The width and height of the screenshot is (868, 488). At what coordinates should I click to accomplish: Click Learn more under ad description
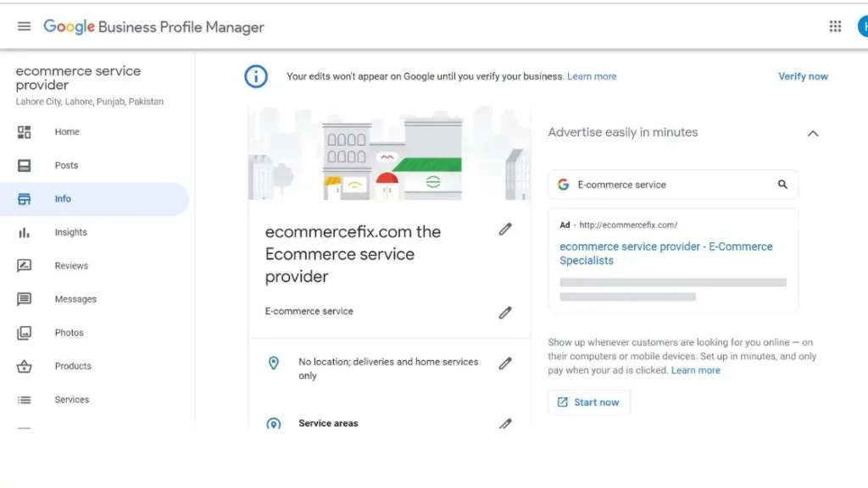pos(695,370)
